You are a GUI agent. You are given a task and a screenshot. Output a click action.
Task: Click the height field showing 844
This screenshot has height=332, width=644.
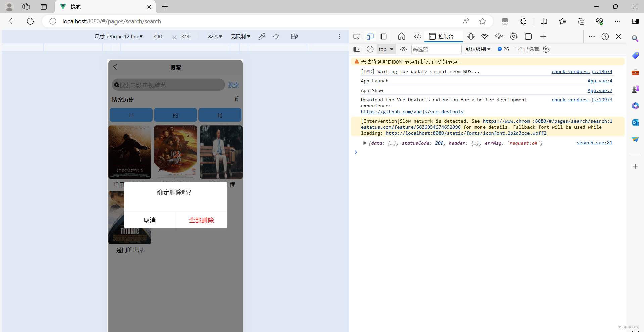pyautogui.click(x=186, y=36)
